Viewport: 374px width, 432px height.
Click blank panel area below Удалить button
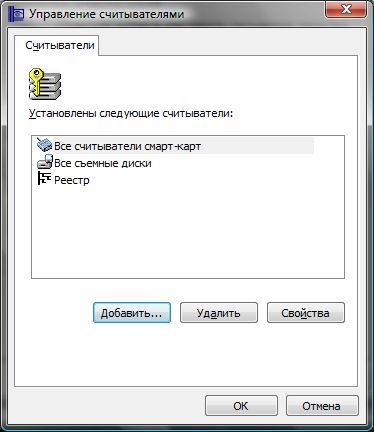click(219, 353)
